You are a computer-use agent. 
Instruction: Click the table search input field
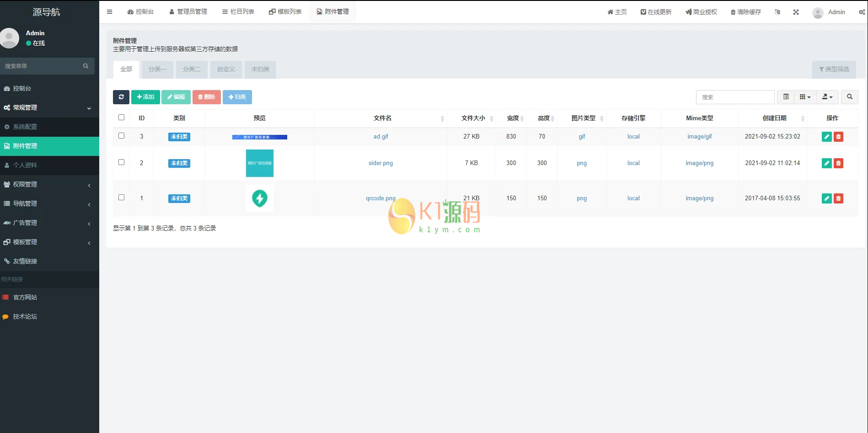point(735,97)
